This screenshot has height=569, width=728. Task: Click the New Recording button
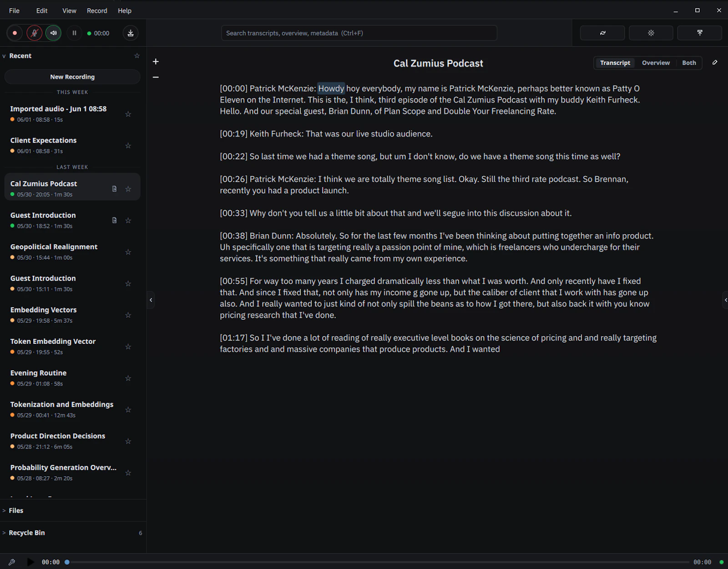(x=72, y=77)
